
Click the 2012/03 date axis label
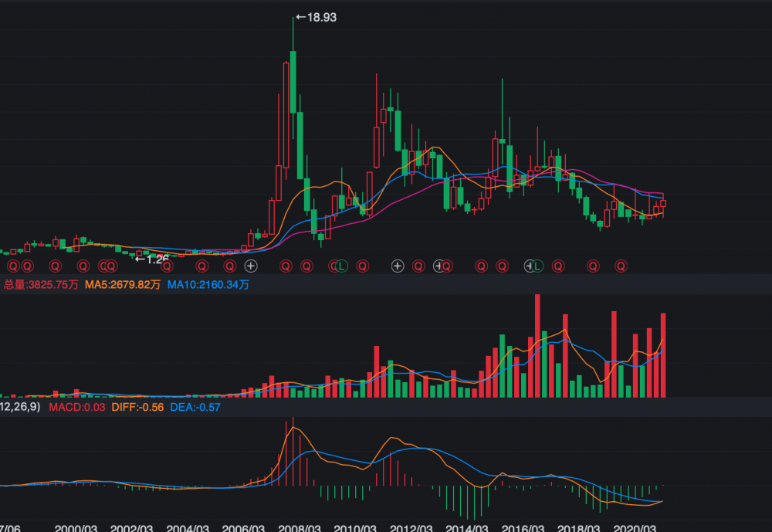click(x=411, y=528)
